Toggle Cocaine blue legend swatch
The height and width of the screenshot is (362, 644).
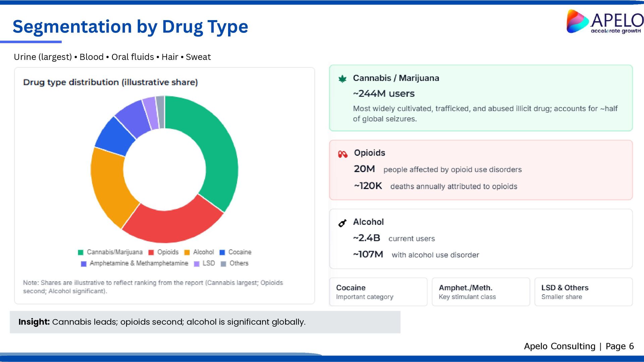222,252
